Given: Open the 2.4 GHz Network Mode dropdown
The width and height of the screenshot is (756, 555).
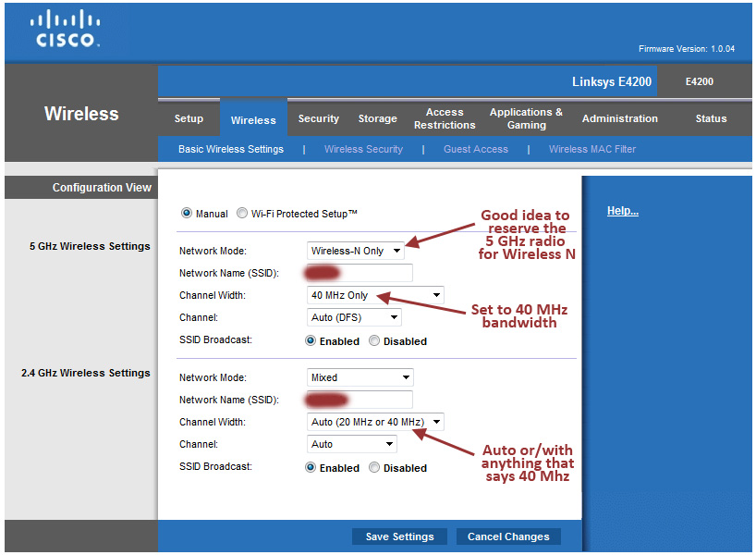Looking at the screenshot, I should (x=360, y=377).
